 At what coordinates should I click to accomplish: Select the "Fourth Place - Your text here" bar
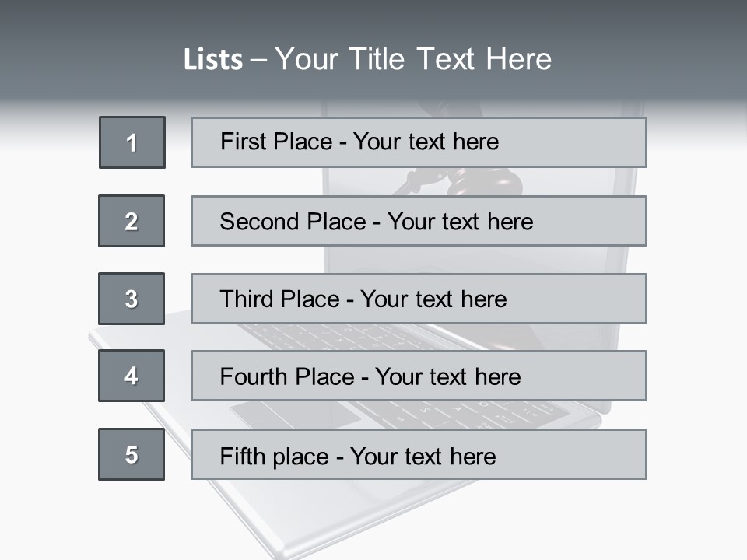click(419, 376)
